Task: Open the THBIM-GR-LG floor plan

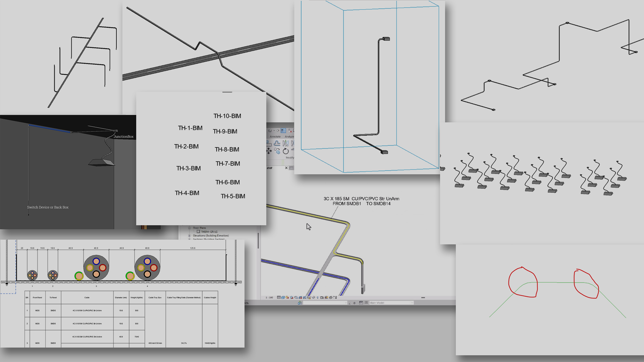Action: pyautogui.click(x=209, y=232)
